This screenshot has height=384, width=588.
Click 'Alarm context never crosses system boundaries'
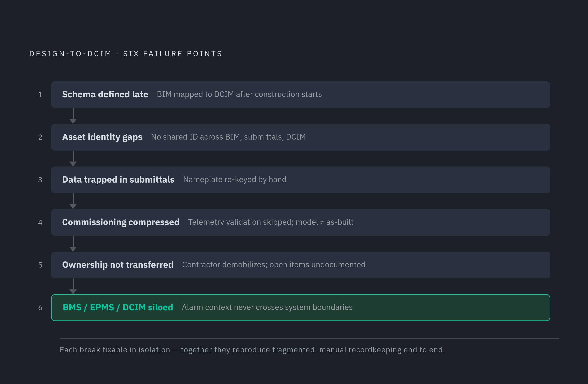click(x=267, y=307)
